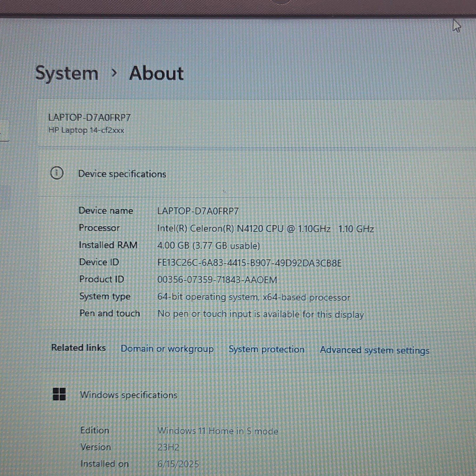This screenshot has height=476, width=476.
Task: Select the 23H2 version value
Action: click(168, 447)
